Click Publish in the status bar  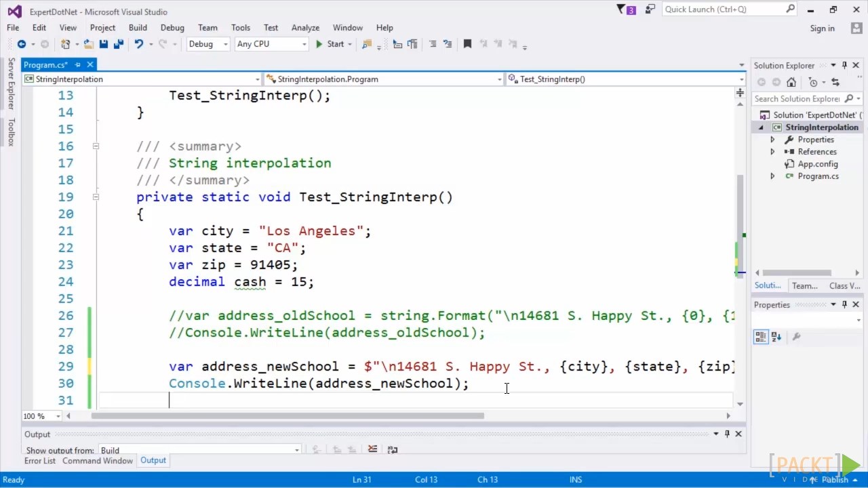pyautogui.click(x=835, y=480)
